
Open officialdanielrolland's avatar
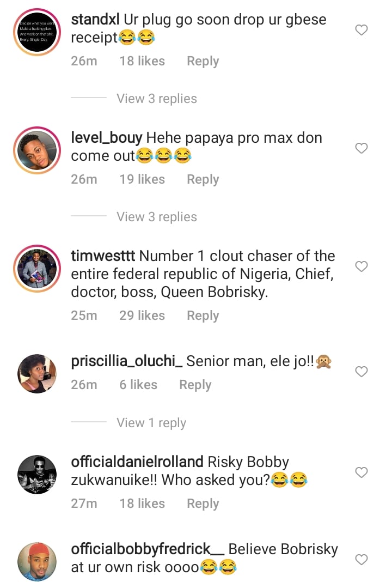(37, 474)
